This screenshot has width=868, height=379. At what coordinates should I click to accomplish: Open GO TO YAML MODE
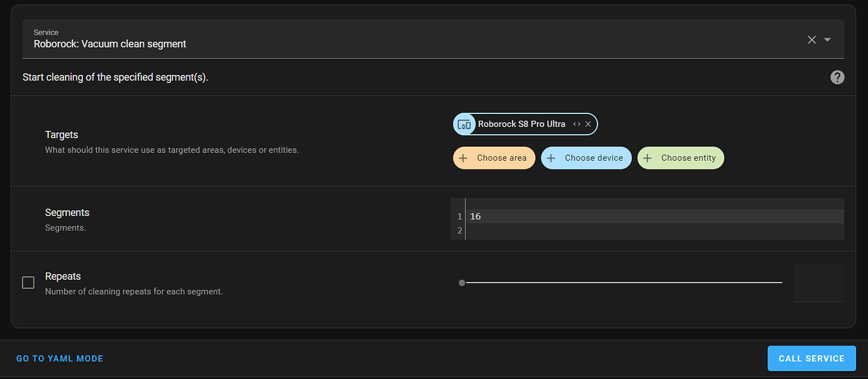point(59,358)
